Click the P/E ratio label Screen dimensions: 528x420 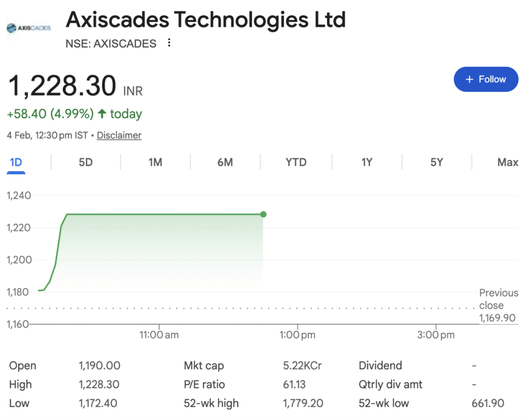pos(204,384)
